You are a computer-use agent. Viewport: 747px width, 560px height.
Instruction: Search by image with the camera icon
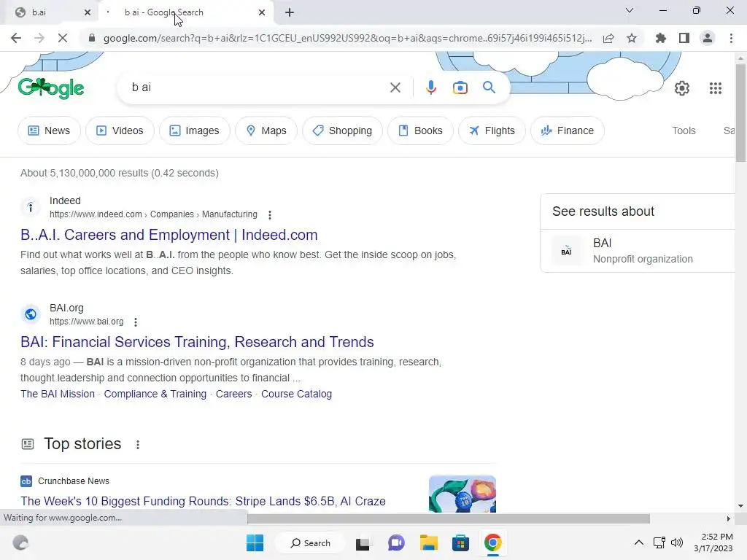[x=460, y=87]
